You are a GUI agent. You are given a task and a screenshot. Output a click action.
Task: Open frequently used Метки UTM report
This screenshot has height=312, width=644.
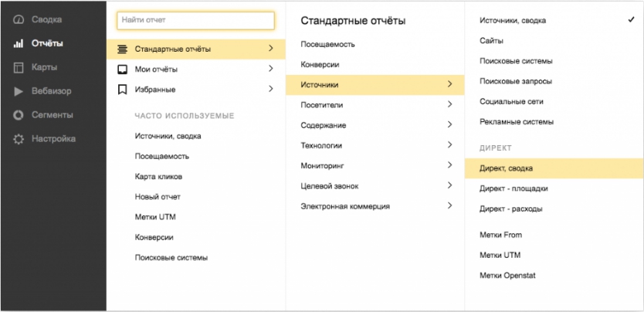pyautogui.click(x=155, y=217)
